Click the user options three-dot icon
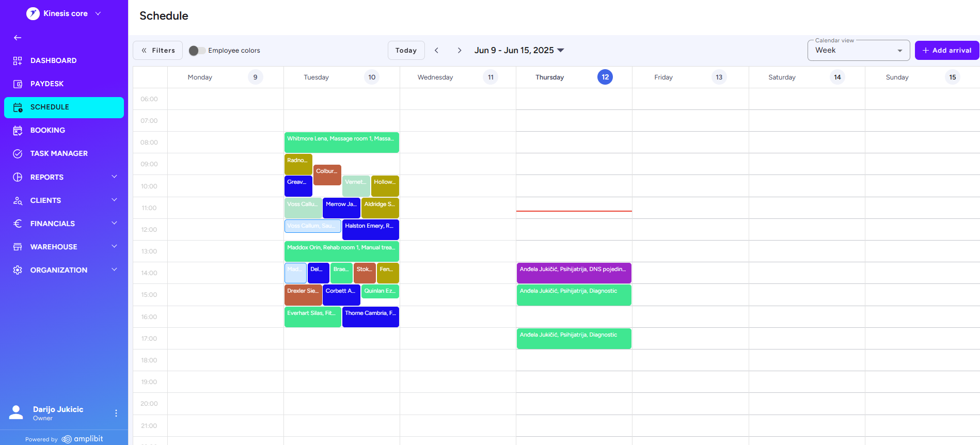This screenshot has height=445, width=980. point(116,413)
